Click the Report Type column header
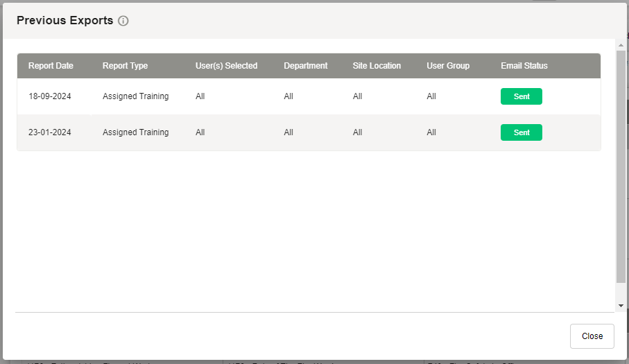This screenshot has height=364, width=629. pos(125,66)
